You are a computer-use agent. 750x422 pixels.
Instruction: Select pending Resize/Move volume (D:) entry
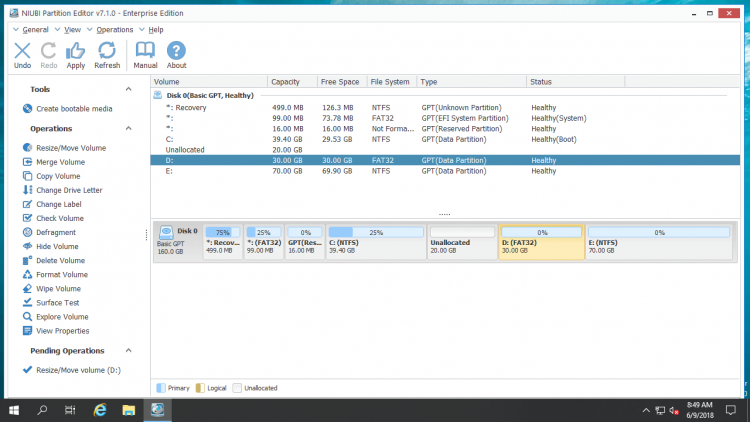[72, 370]
